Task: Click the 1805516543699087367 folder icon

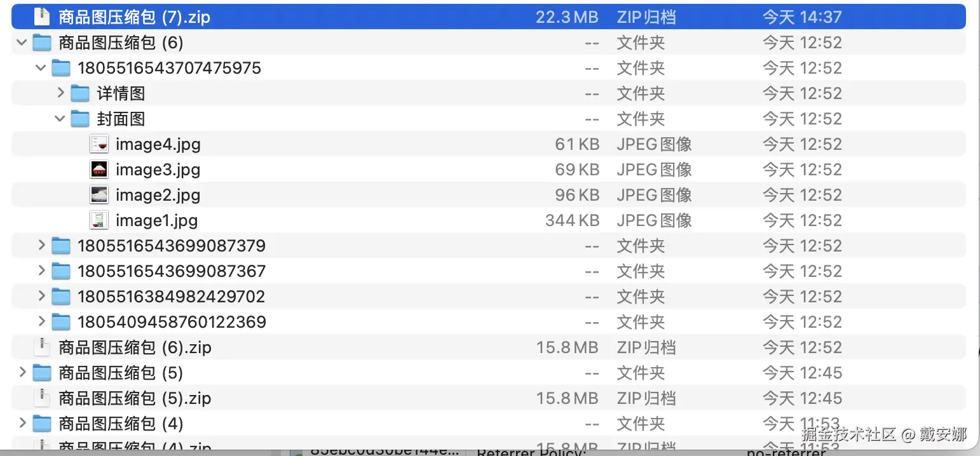Action: pos(60,271)
